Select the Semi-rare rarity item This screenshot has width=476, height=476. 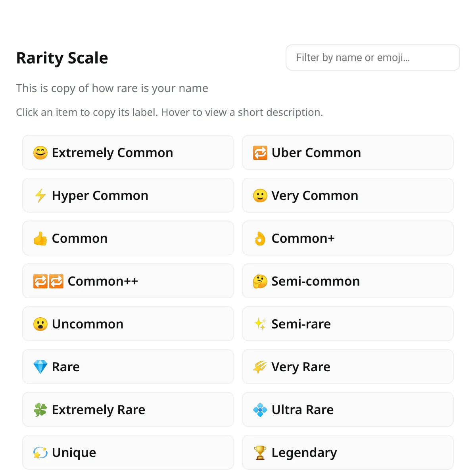click(x=348, y=324)
